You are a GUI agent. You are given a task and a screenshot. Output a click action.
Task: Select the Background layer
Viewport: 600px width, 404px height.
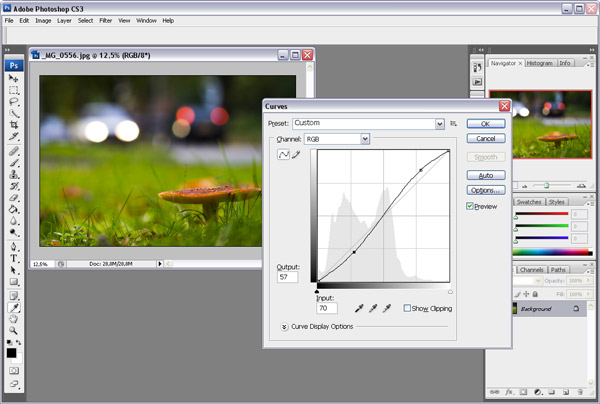[x=549, y=308]
